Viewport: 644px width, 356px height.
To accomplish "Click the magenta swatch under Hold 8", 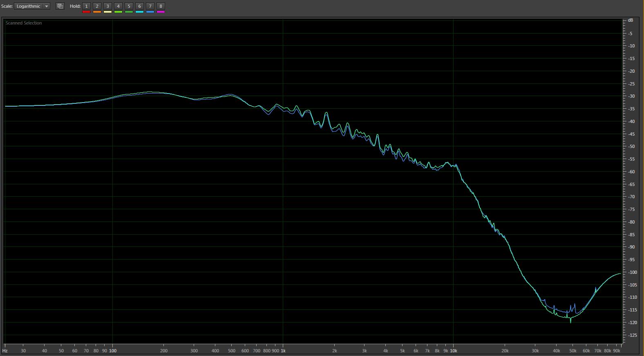I will (x=161, y=12).
